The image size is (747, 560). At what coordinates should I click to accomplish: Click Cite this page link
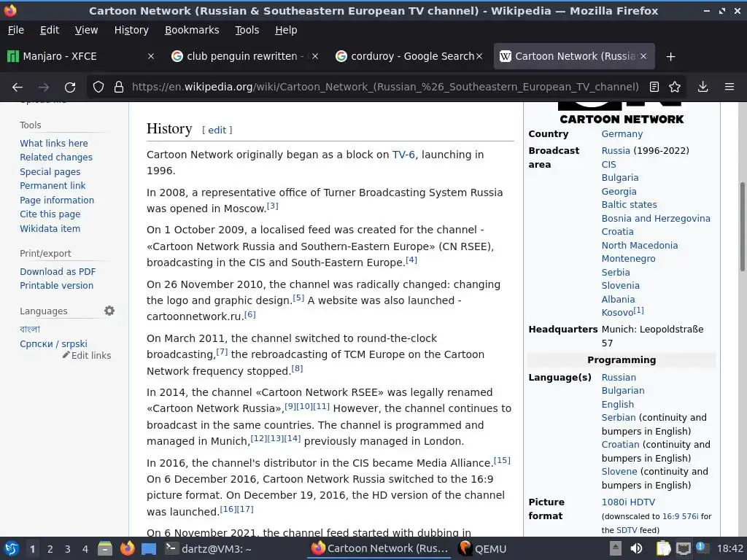pyautogui.click(x=50, y=214)
